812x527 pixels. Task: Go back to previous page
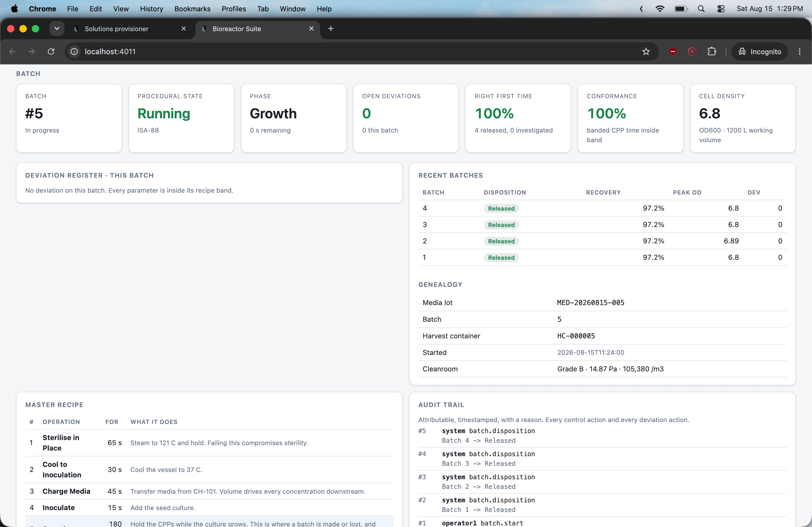tap(13, 52)
